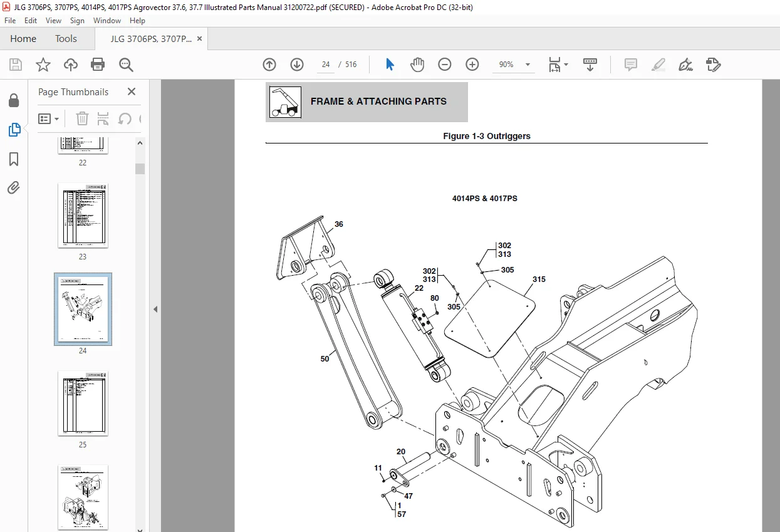
Task: Open the sign document pen tool
Action: (685, 65)
